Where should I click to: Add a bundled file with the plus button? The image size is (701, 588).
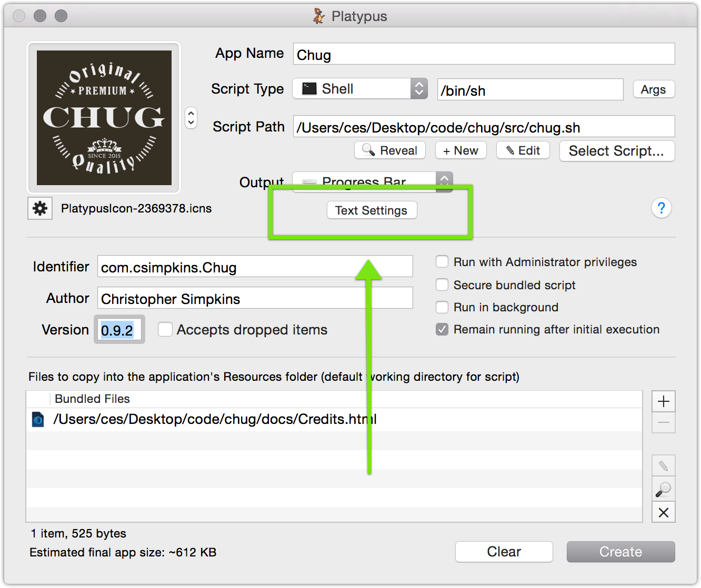pos(663,401)
